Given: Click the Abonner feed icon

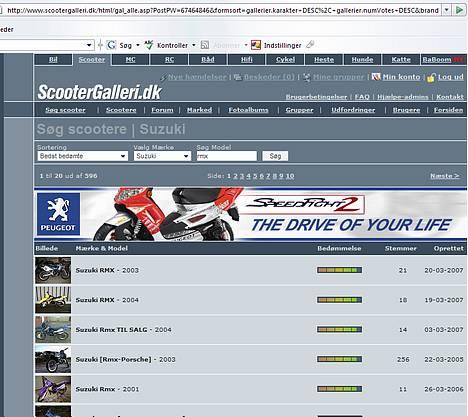Looking at the screenshot, I should [205, 45].
